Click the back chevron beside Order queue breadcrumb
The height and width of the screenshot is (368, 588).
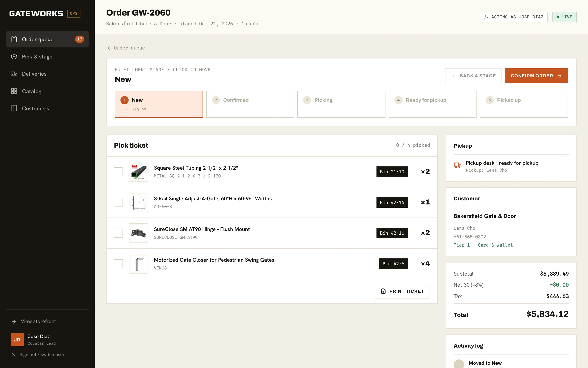point(109,48)
